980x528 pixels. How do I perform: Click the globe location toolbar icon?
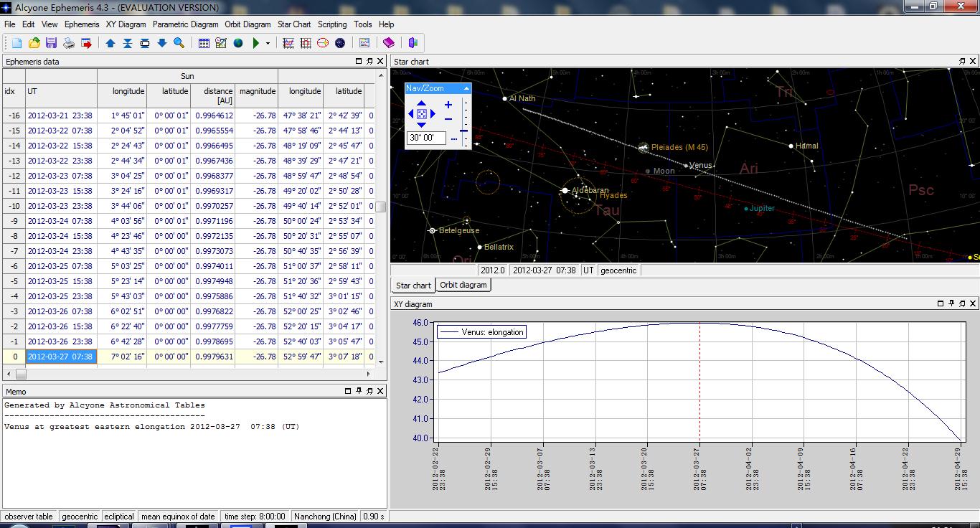238,43
